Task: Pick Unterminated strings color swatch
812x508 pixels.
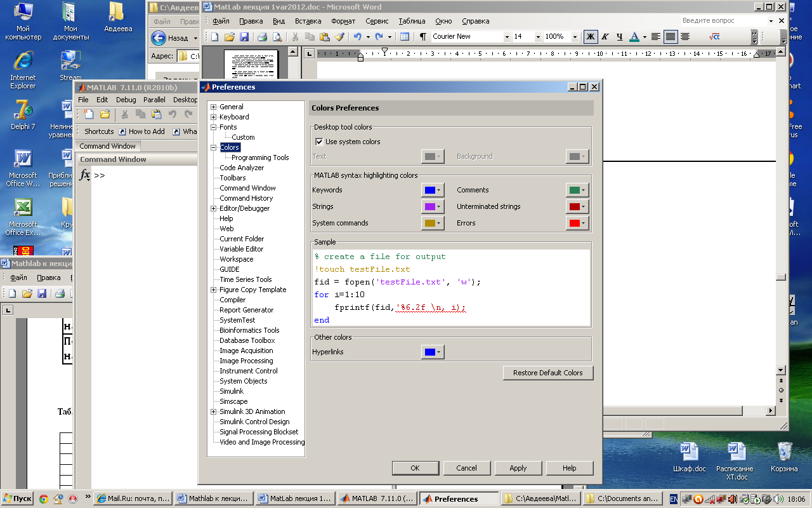Action: pos(577,206)
